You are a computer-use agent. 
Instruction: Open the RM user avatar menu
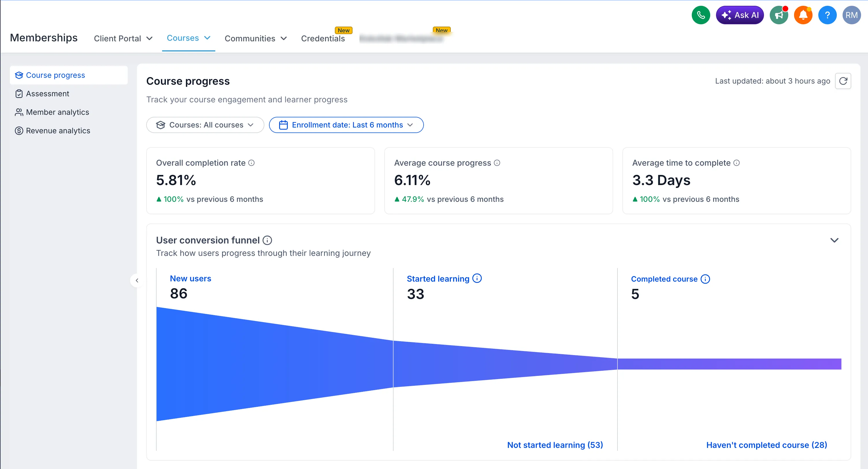point(852,15)
